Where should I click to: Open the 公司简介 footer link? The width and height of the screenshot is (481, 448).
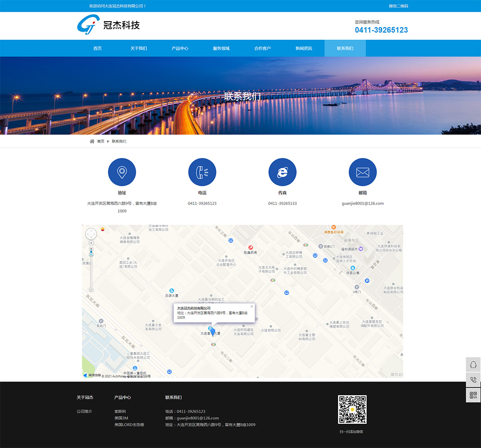[84, 412]
